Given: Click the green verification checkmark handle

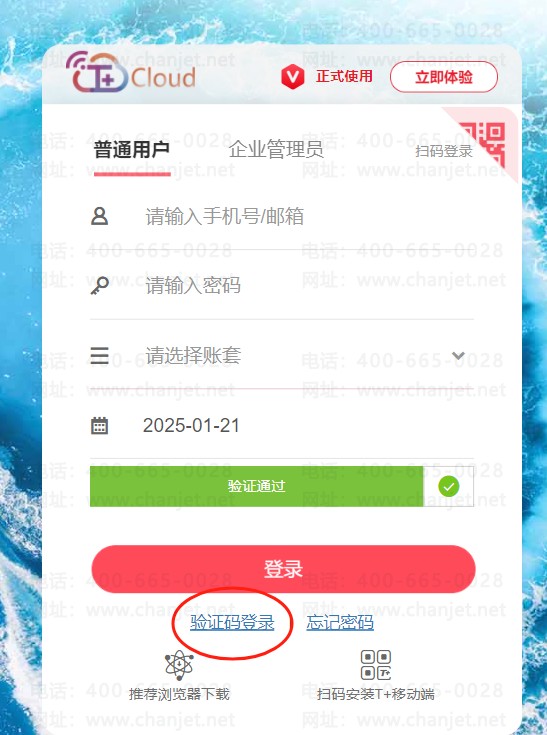Looking at the screenshot, I should tap(449, 486).
